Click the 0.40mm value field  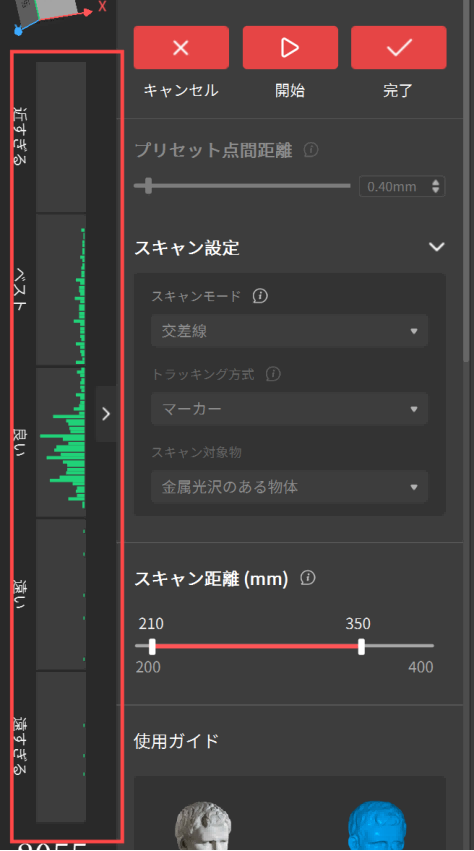pyautogui.click(x=402, y=187)
